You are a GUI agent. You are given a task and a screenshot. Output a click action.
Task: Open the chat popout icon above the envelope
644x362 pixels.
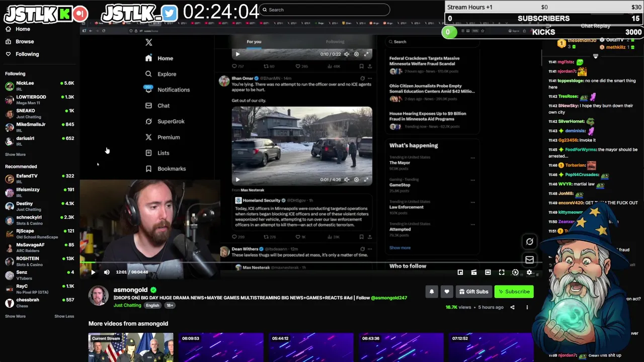click(x=529, y=242)
